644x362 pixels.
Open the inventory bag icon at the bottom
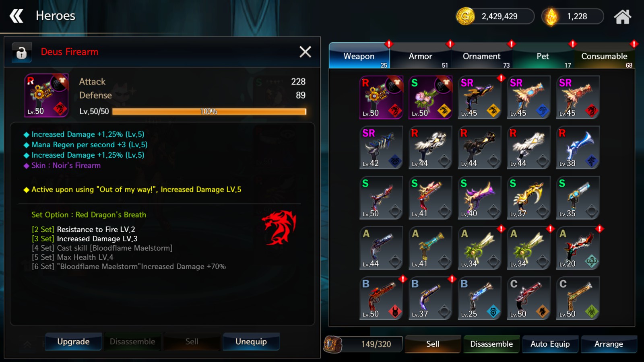point(333,344)
